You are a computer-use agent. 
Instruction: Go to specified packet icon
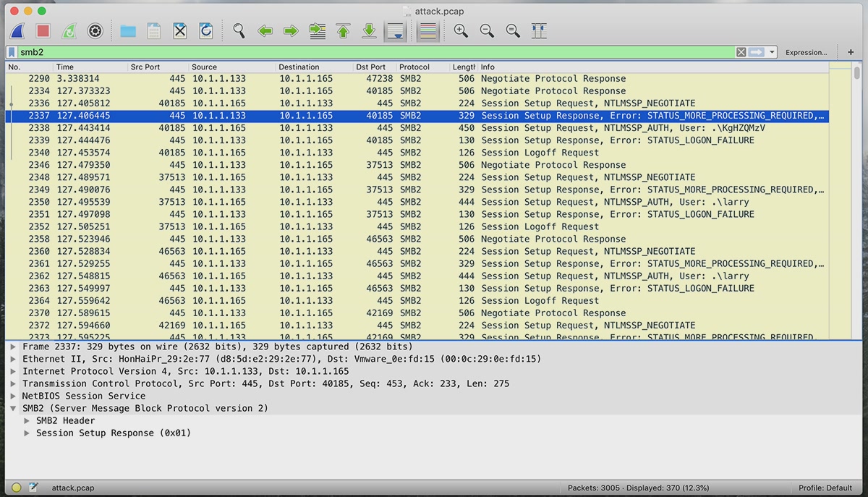[317, 31]
